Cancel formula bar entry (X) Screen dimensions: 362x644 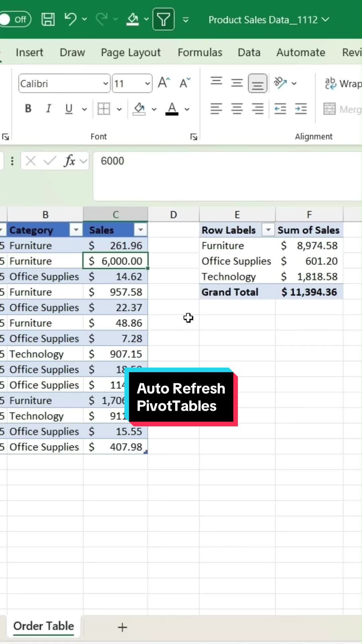(31, 161)
